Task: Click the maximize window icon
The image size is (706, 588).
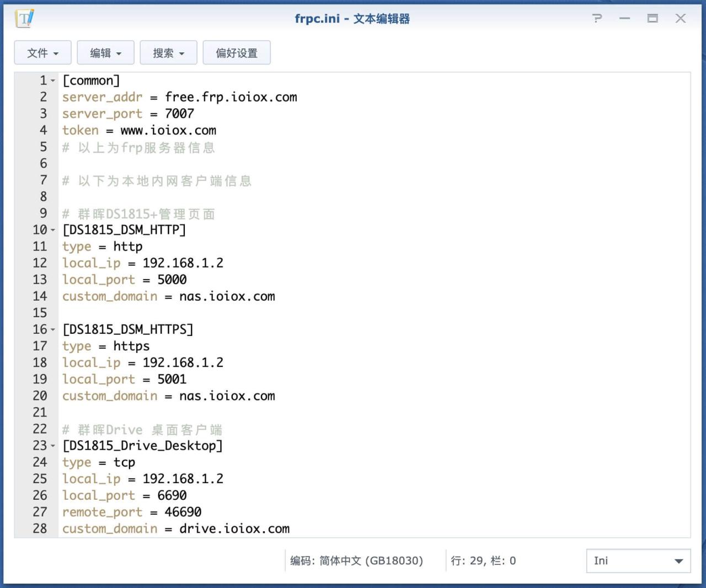Action: (x=652, y=18)
